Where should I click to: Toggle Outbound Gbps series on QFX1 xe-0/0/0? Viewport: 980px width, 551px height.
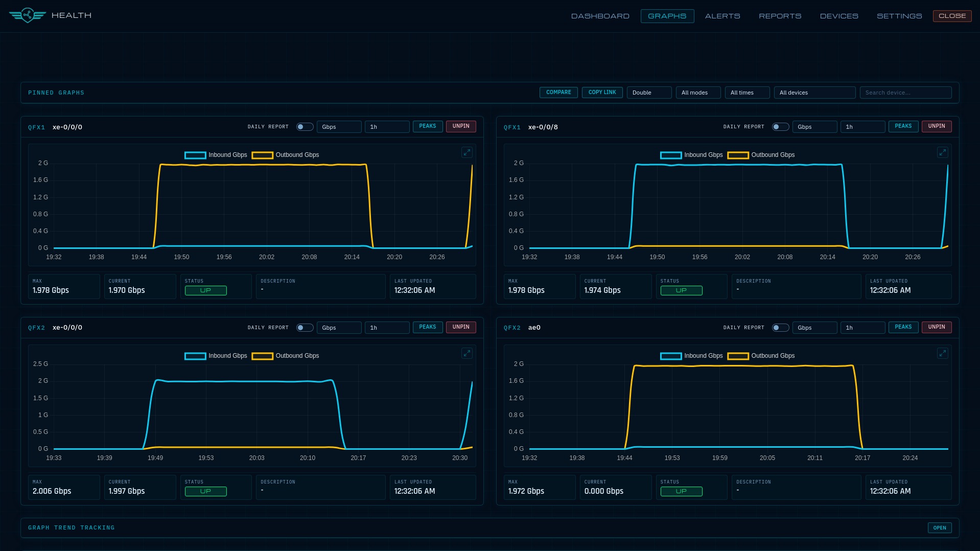click(285, 155)
